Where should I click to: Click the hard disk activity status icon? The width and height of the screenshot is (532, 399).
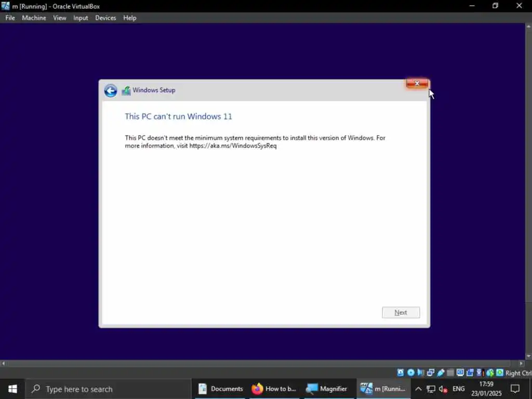[401, 373]
